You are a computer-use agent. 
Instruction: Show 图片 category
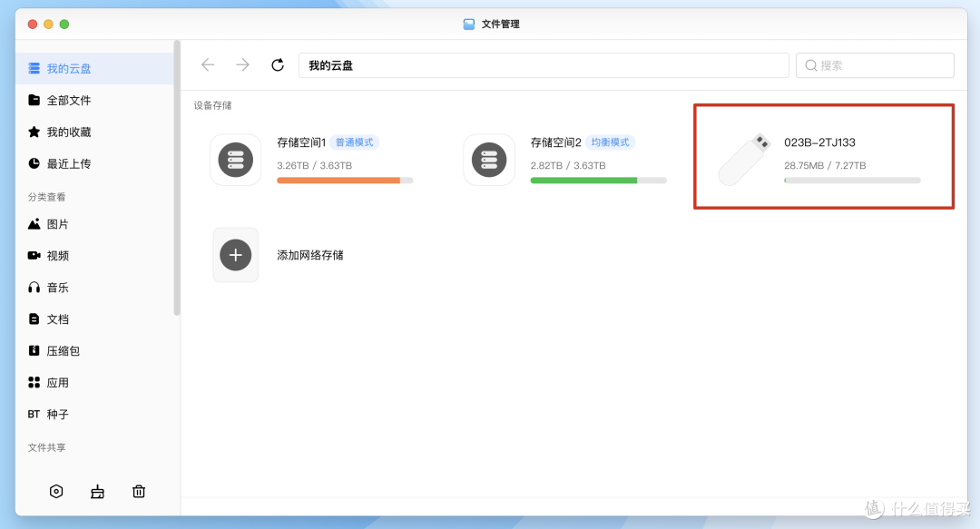[94, 224]
